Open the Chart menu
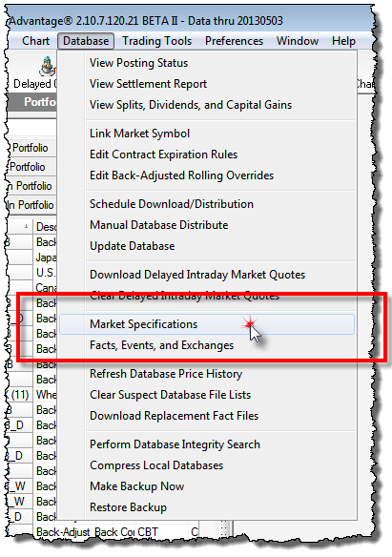The width and height of the screenshot is (392, 557). (x=35, y=41)
